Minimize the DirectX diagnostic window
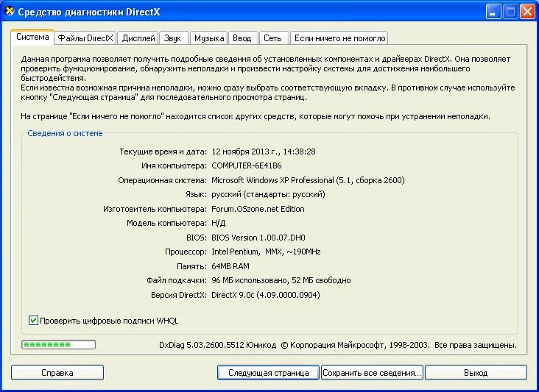The image size is (539, 392). tap(493, 12)
